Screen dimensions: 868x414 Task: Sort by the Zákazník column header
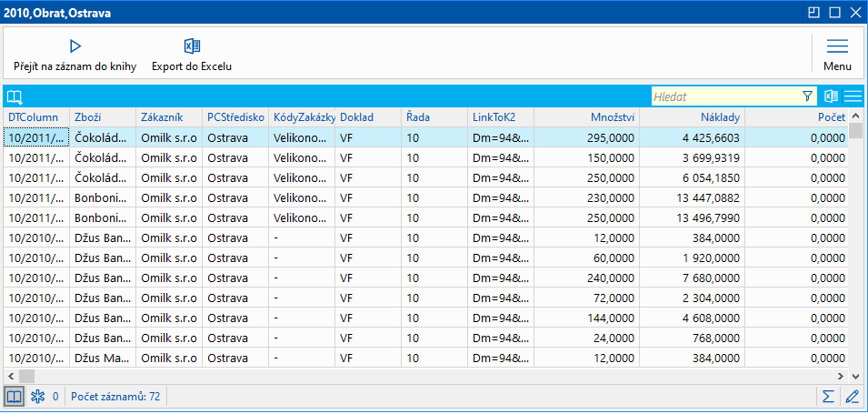tap(169, 117)
